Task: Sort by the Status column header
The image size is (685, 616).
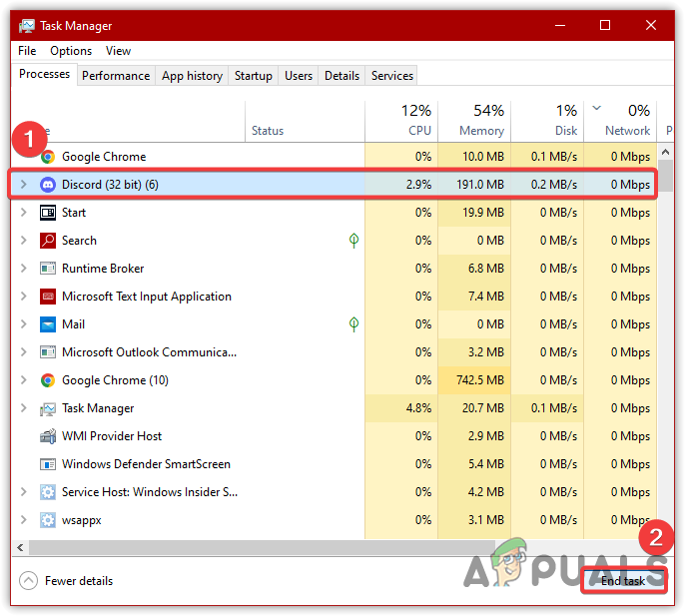Action: coord(305,121)
